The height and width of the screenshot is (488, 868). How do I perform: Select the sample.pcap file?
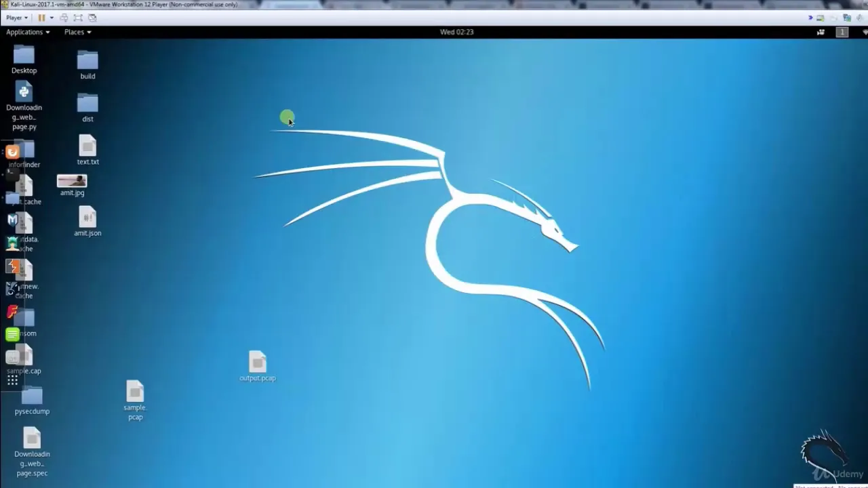click(x=135, y=400)
